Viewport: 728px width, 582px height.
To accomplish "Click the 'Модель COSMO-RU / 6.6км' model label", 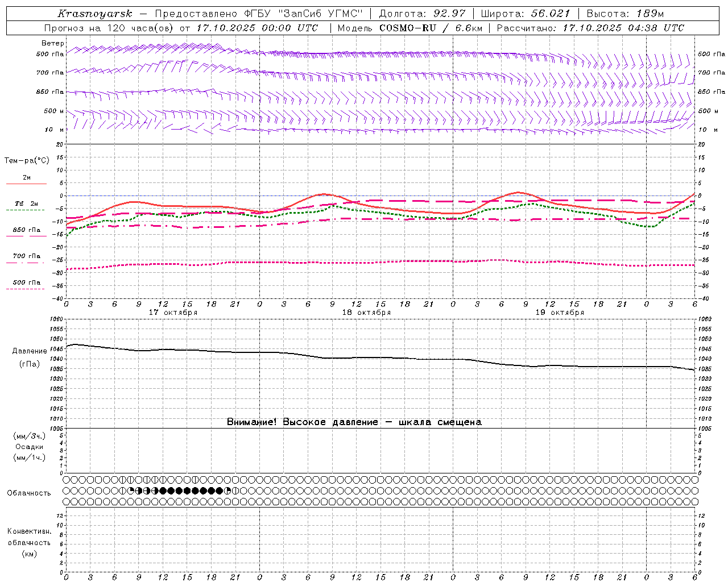I will tap(409, 28).
